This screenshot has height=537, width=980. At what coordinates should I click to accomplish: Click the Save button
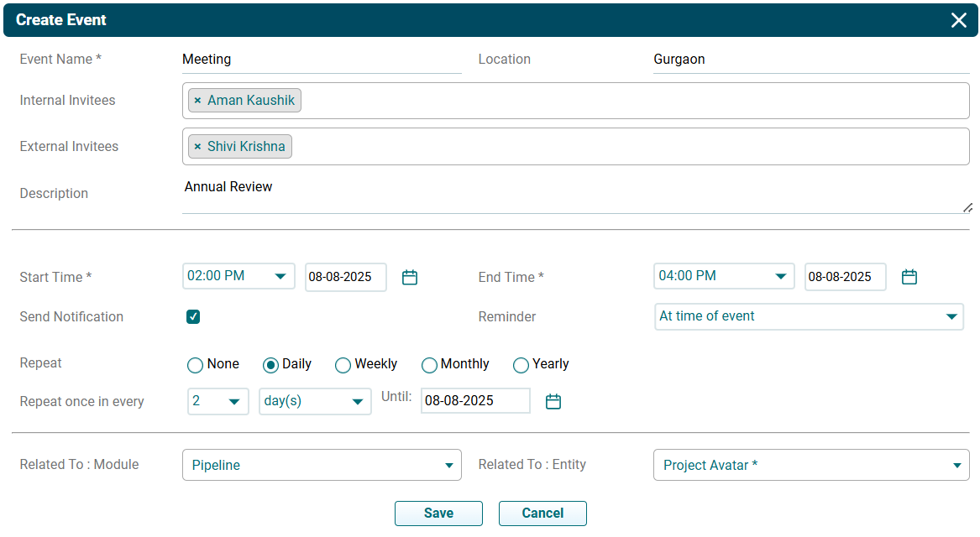coord(438,514)
